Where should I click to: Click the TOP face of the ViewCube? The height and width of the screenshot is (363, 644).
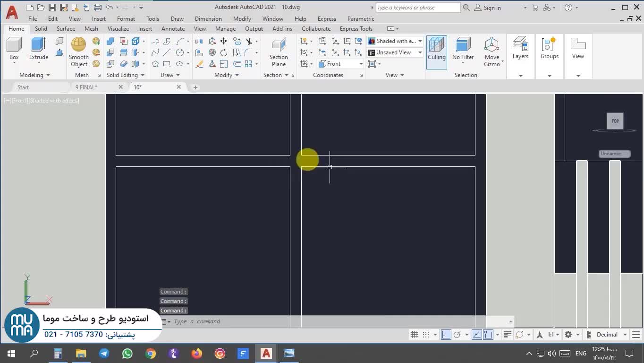(615, 121)
